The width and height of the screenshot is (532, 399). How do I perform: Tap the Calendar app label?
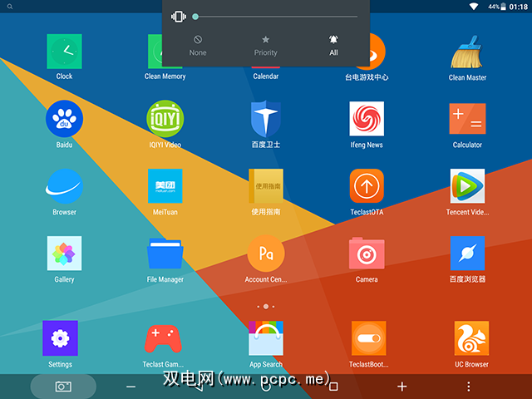(266, 76)
